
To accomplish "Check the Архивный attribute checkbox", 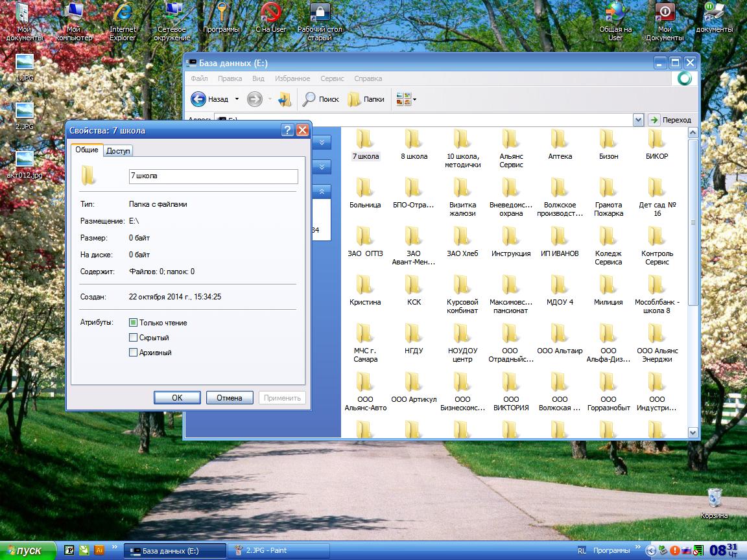I will [134, 353].
